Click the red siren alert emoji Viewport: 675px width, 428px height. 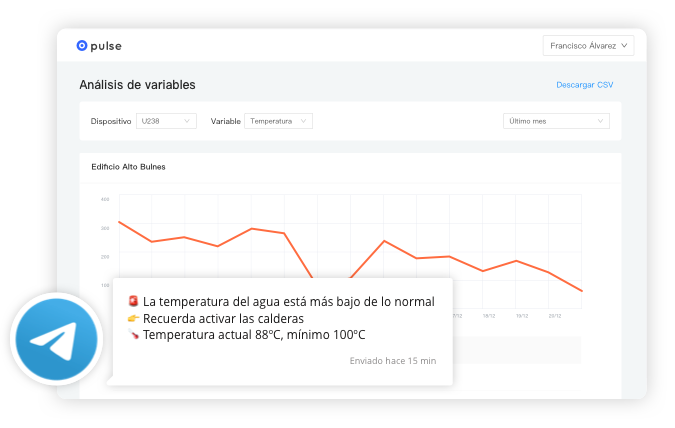[133, 301]
